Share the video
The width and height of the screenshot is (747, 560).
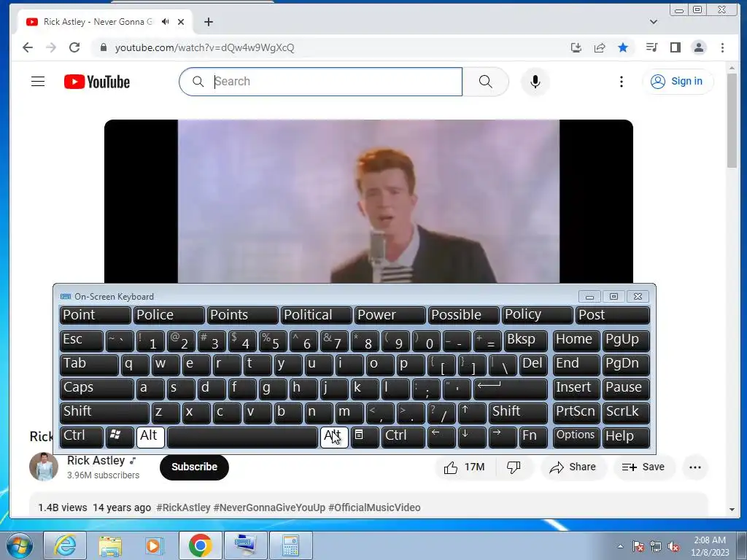click(573, 467)
